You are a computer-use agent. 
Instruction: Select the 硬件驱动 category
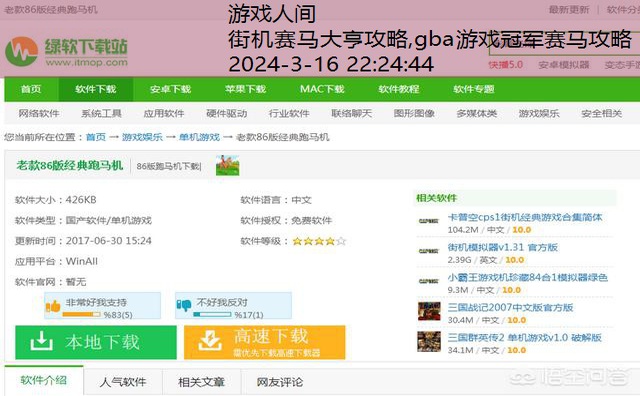pyautogui.click(x=227, y=113)
